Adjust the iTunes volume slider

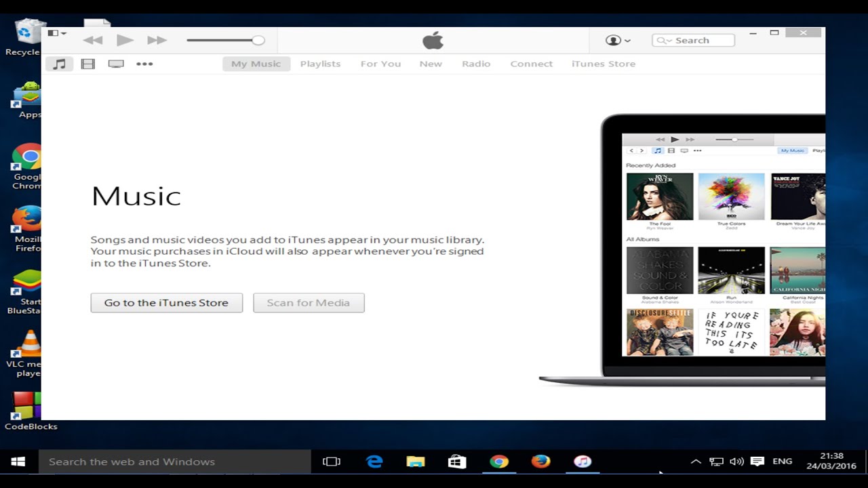tap(225, 40)
